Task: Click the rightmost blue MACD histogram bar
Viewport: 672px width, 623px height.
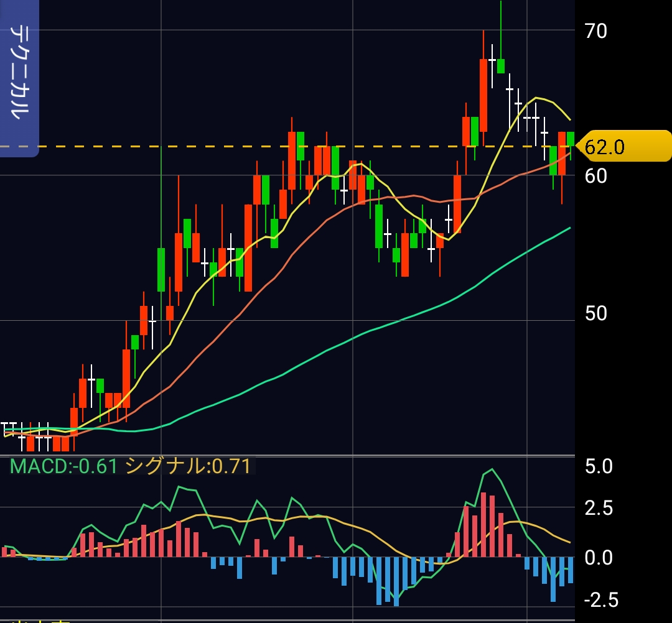Action: point(570,570)
